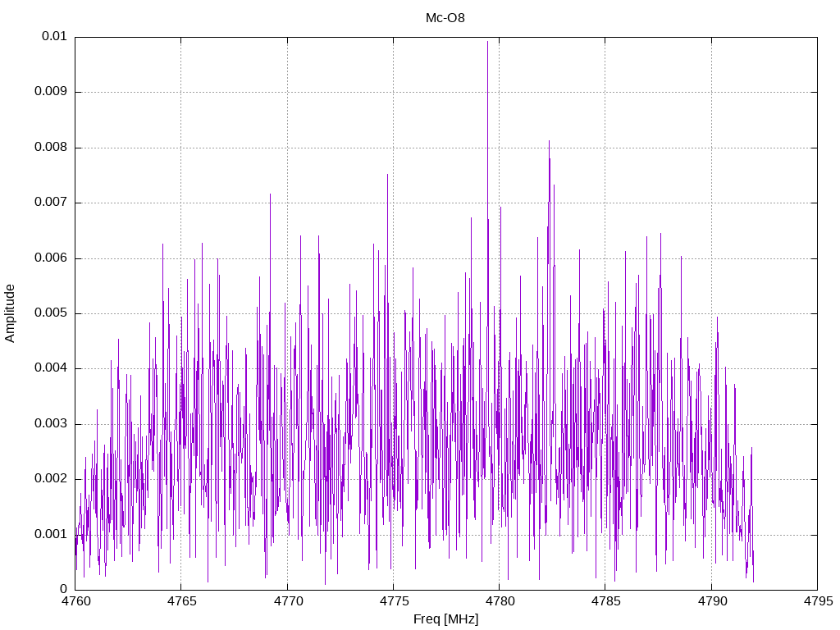The image size is (840, 630).
Task: Click the plot title Mc-O8
Action: [x=445, y=18]
